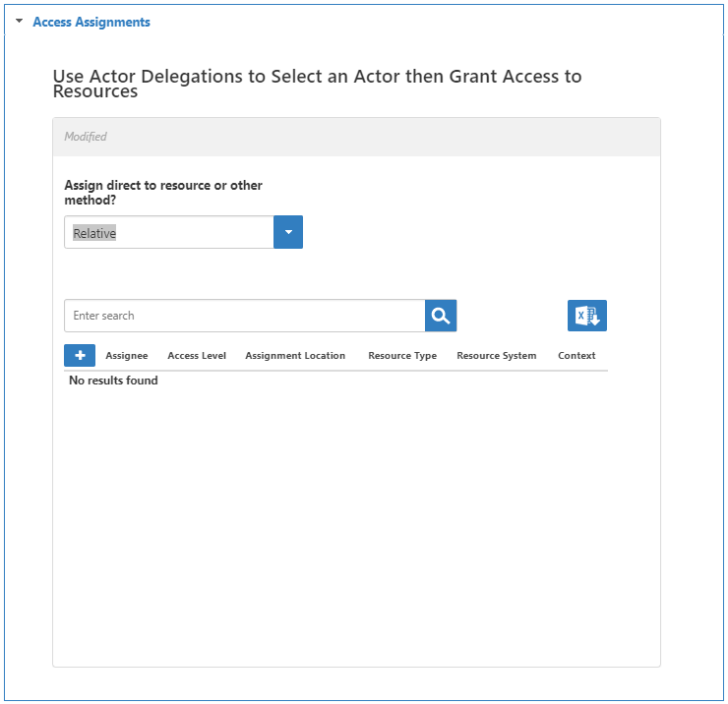Click the Access Assignments header title
The height and width of the screenshot is (704, 728).
coord(91,22)
